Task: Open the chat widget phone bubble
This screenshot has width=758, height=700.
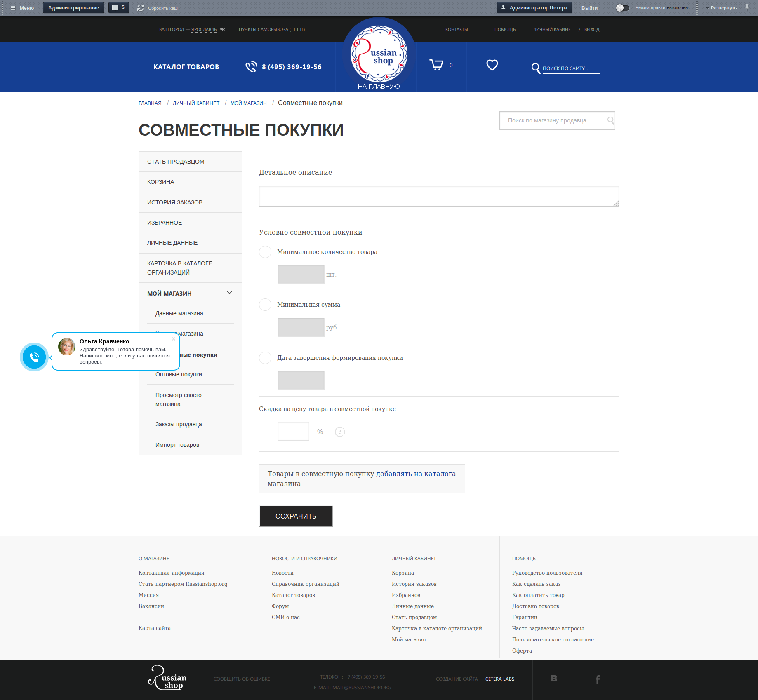Action: [34, 357]
